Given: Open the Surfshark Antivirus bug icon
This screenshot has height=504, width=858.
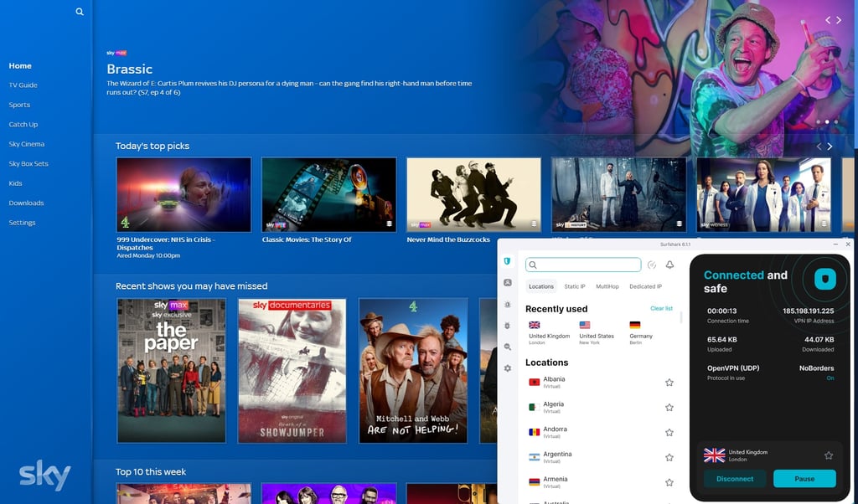Looking at the screenshot, I should (x=508, y=326).
